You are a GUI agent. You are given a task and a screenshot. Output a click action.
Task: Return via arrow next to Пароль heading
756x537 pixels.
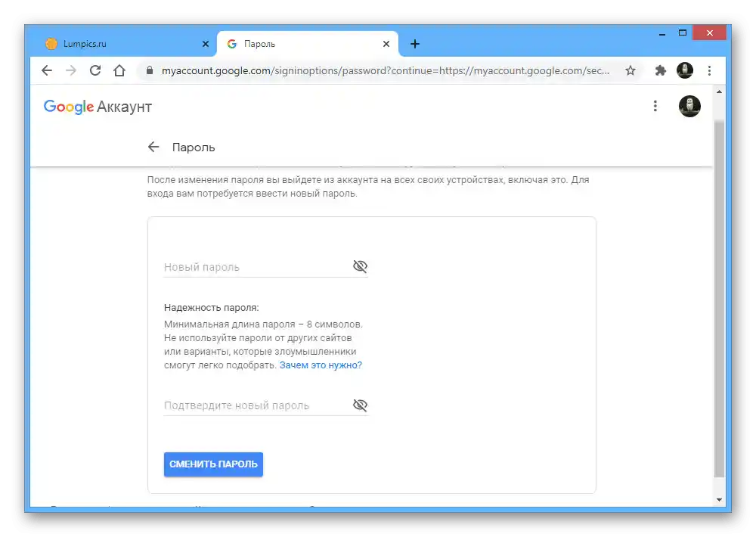pos(153,147)
